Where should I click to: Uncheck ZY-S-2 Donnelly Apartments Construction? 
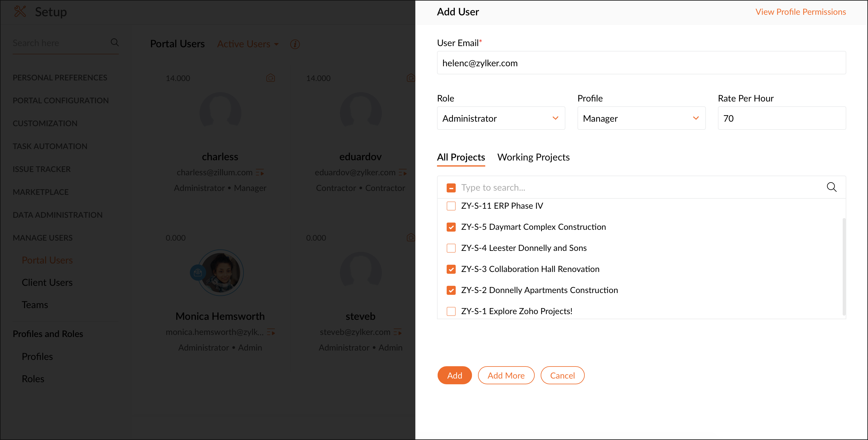click(451, 290)
